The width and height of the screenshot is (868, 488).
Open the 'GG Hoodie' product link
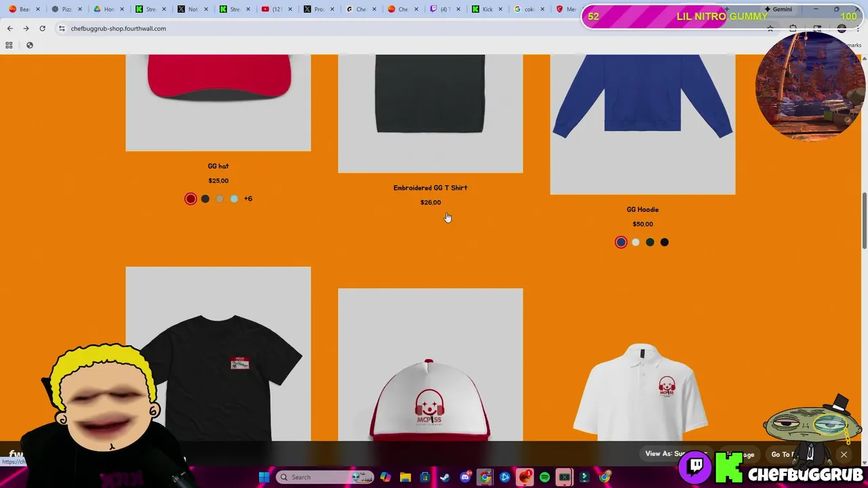click(x=643, y=209)
